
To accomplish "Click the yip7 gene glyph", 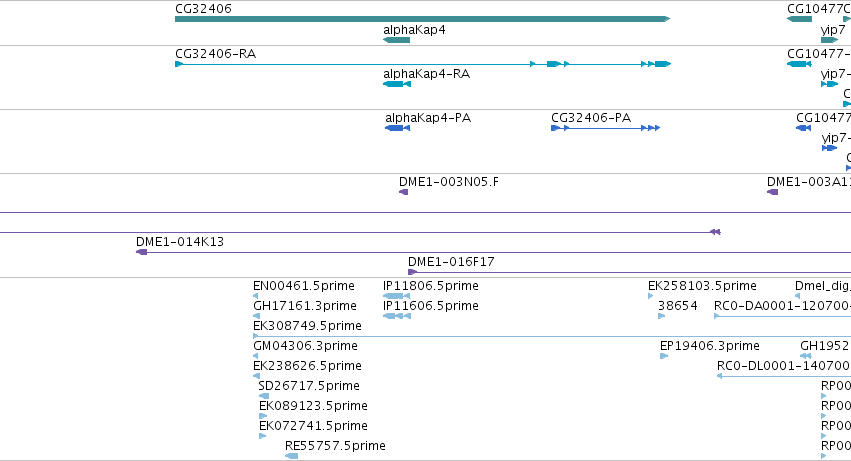I will click(830, 40).
